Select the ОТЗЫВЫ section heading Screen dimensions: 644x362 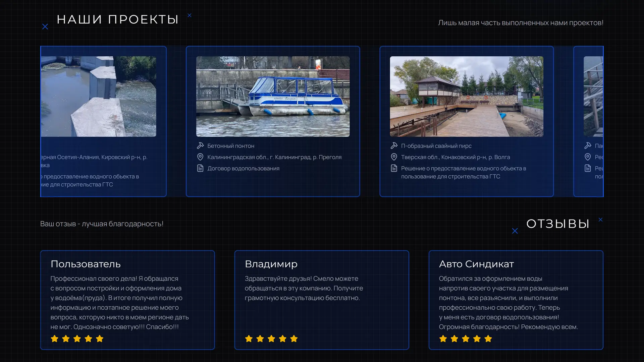(558, 224)
